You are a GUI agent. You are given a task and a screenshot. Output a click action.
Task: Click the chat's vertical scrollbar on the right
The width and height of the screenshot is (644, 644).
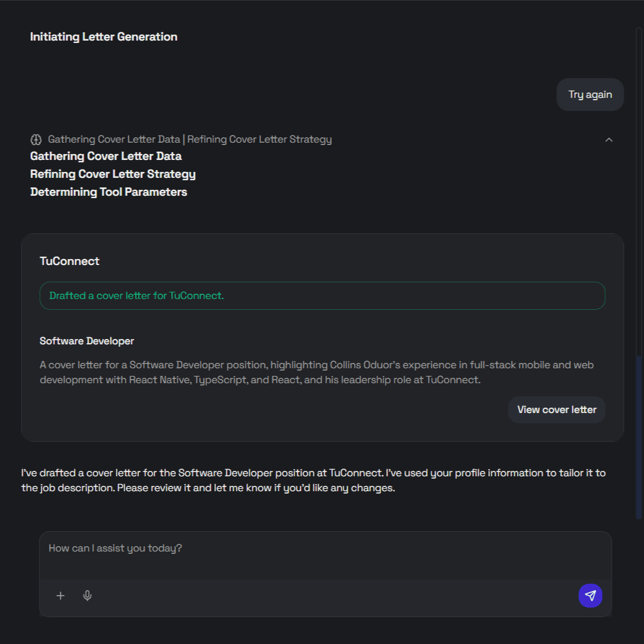(639, 436)
